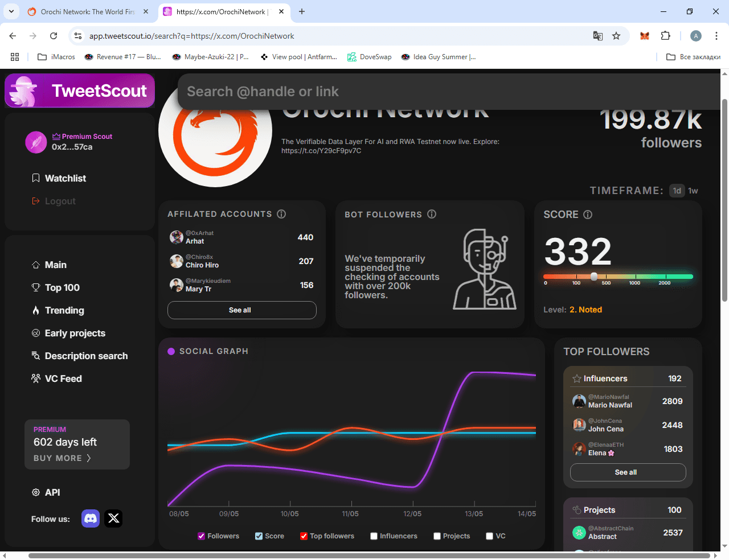The width and height of the screenshot is (729, 560).
Task: Open the Все закладки bookmarks folder
Action: coord(693,57)
